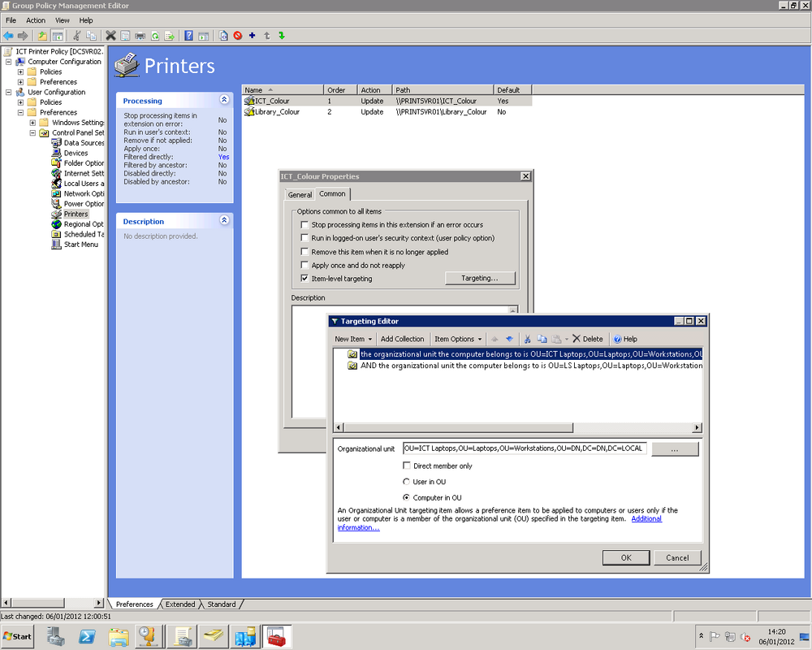812x650 pixels.
Task: Collapse the User Configuration tree node
Action: (x=8, y=93)
